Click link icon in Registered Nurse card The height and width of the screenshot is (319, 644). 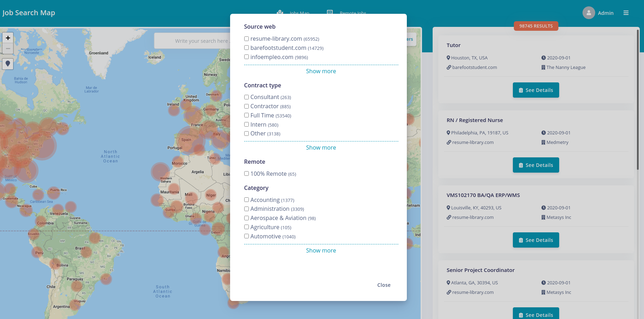tap(449, 142)
